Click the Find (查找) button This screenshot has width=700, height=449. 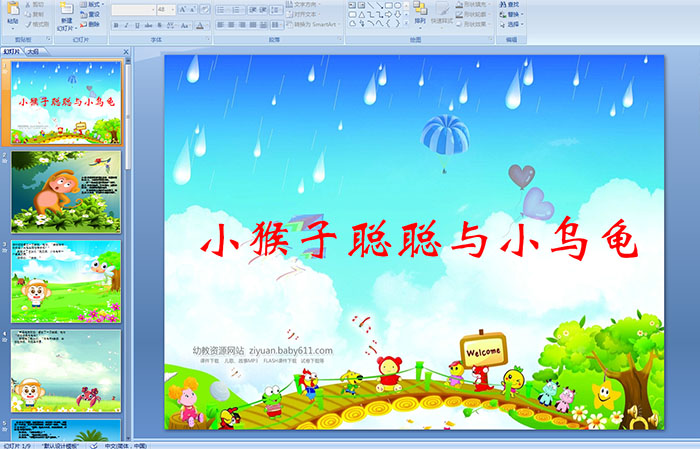(511, 4)
